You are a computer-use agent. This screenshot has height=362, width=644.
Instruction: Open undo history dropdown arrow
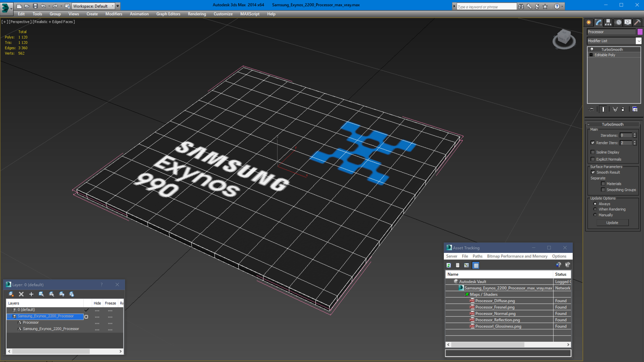49,6
